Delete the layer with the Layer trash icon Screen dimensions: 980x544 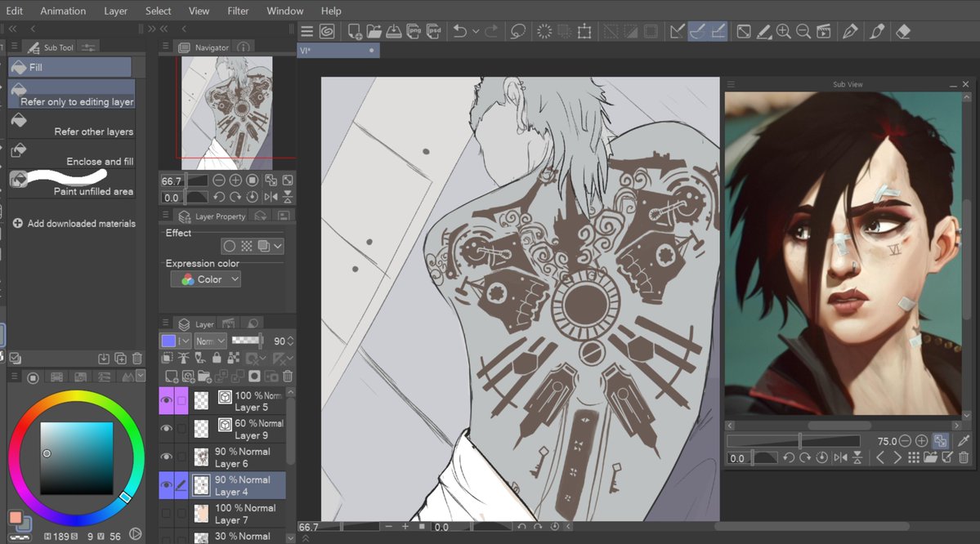point(288,376)
